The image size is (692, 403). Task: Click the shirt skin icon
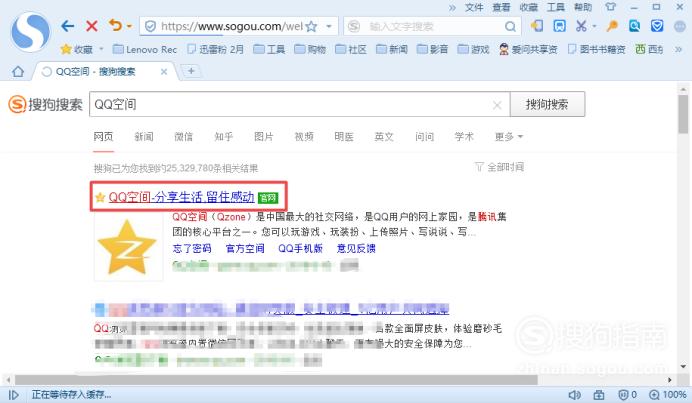click(x=610, y=7)
